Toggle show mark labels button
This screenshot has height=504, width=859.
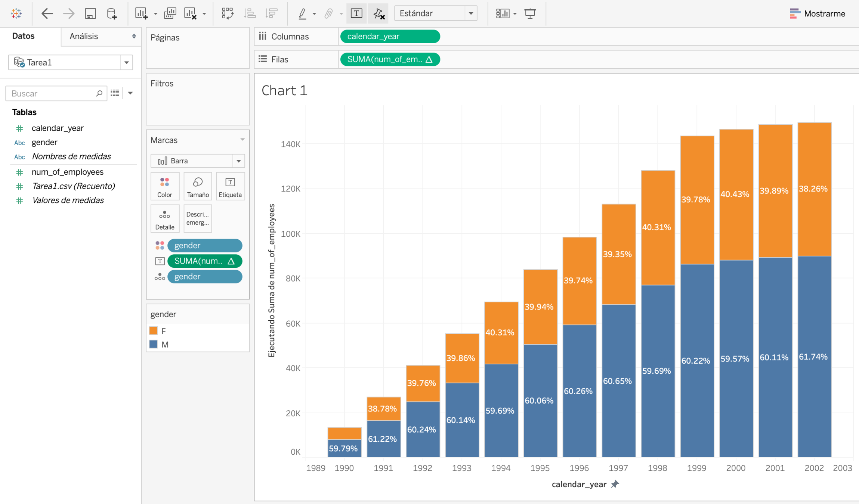[x=356, y=13]
